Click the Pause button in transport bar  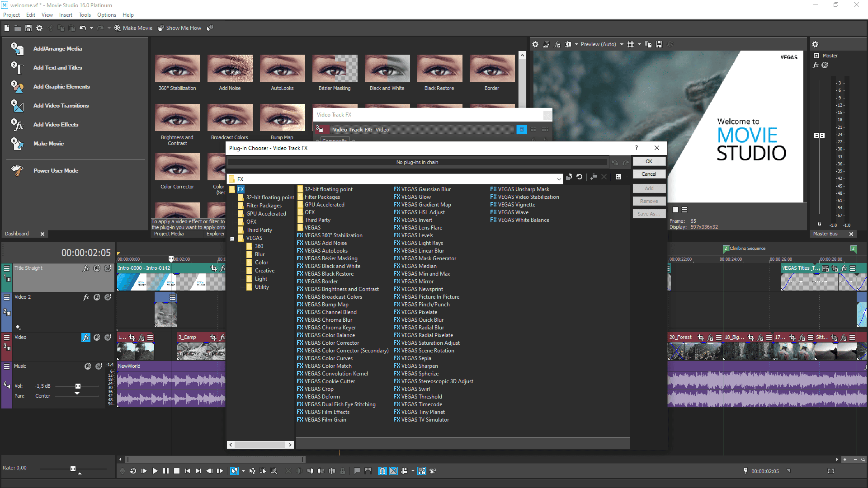click(166, 471)
